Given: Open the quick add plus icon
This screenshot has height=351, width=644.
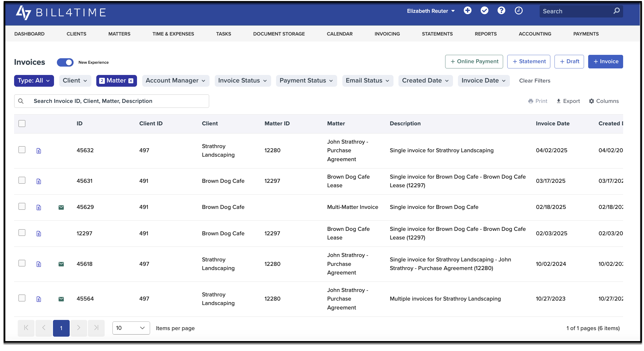Looking at the screenshot, I should [467, 11].
